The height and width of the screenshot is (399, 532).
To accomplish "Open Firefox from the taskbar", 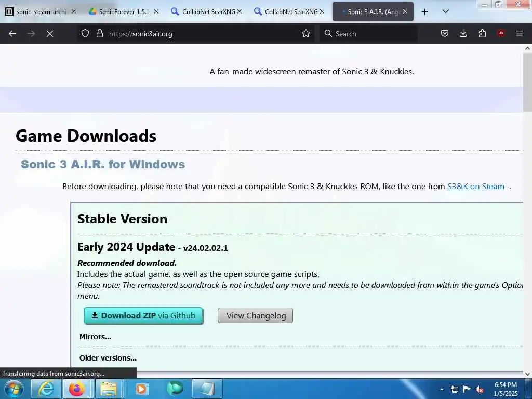I will point(77,389).
